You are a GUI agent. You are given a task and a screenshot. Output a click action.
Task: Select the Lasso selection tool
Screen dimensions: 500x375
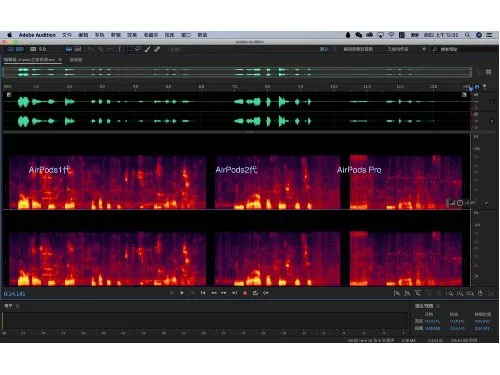(138, 49)
